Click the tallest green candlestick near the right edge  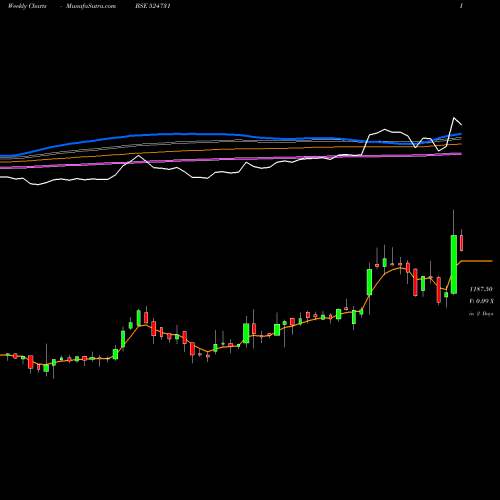pos(454,264)
